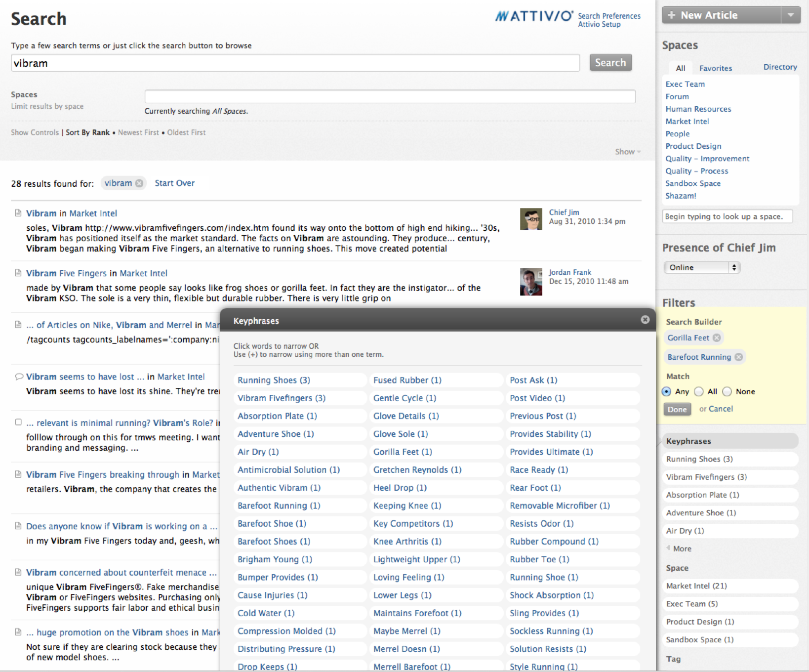The width and height of the screenshot is (809, 672).
Task: Select the None match radio button
Action: 727,392
